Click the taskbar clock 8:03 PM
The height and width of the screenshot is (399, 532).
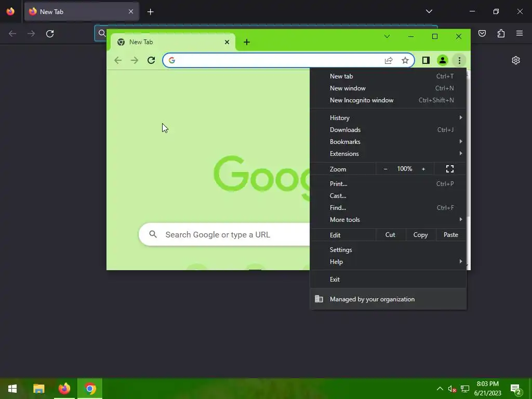pos(487,389)
